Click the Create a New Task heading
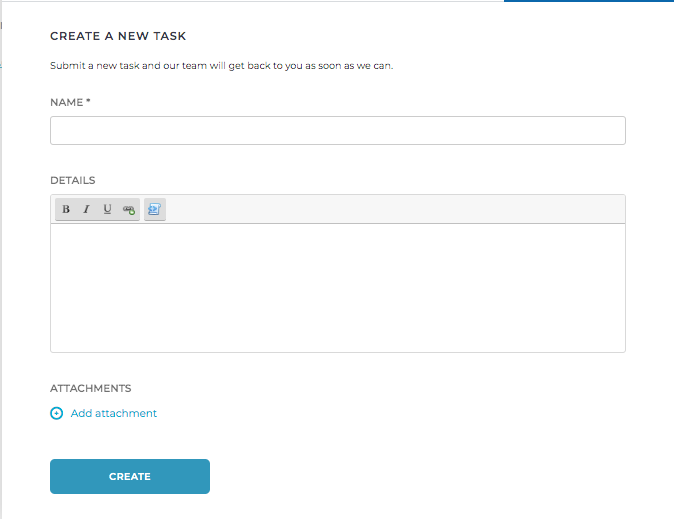The height and width of the screenshot is (519, 674). tap(118, 37)
